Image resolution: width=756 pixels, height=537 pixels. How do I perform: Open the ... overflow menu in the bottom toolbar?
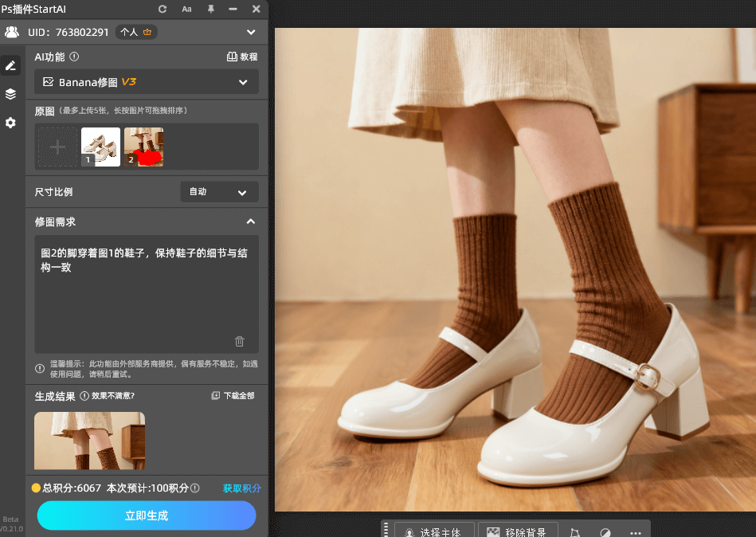point(635,531)
